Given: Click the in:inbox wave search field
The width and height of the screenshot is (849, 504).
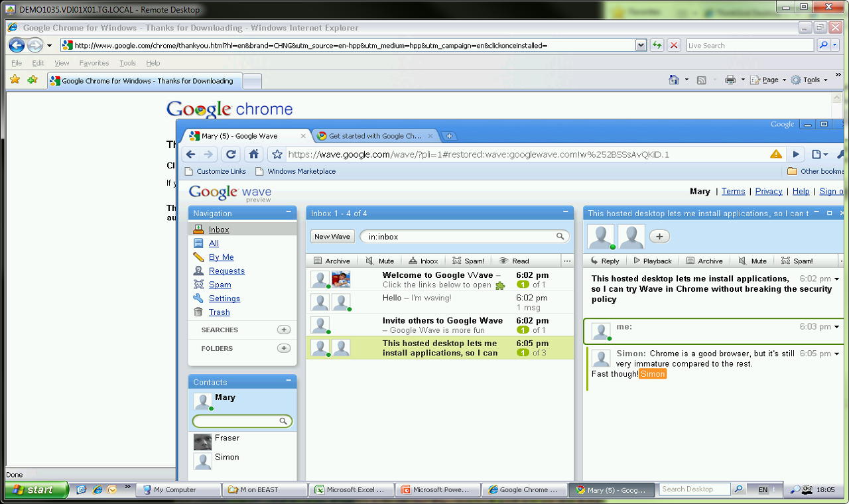Looking at the screenshot, I should (x=464, y=236).
